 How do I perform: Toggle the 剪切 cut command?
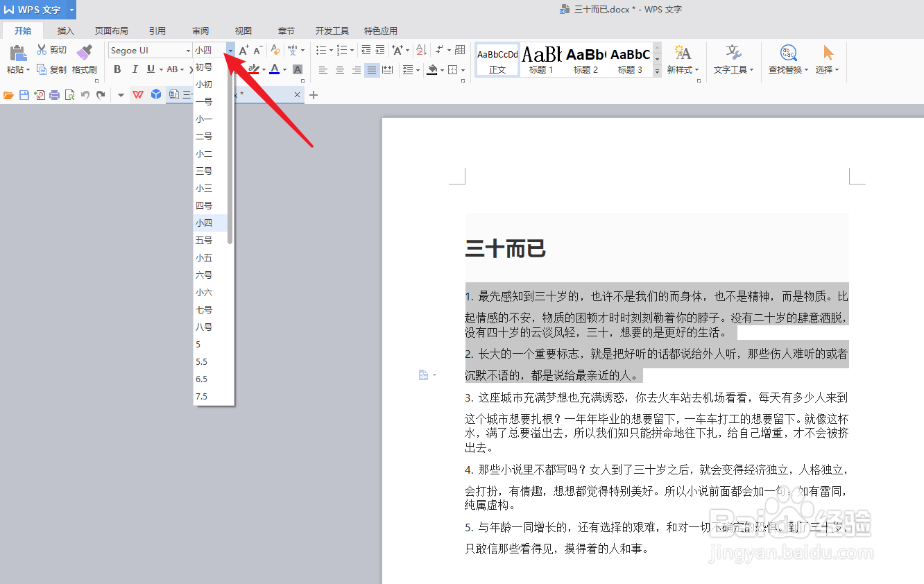[51, 49]
